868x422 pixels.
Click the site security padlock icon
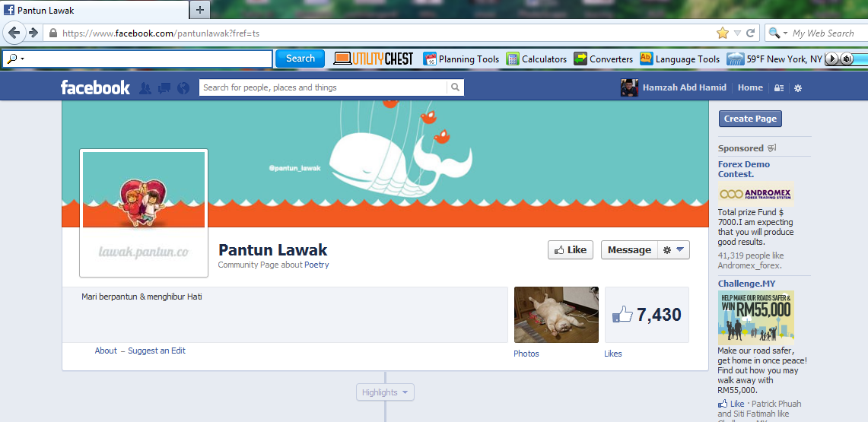(53, 33)
